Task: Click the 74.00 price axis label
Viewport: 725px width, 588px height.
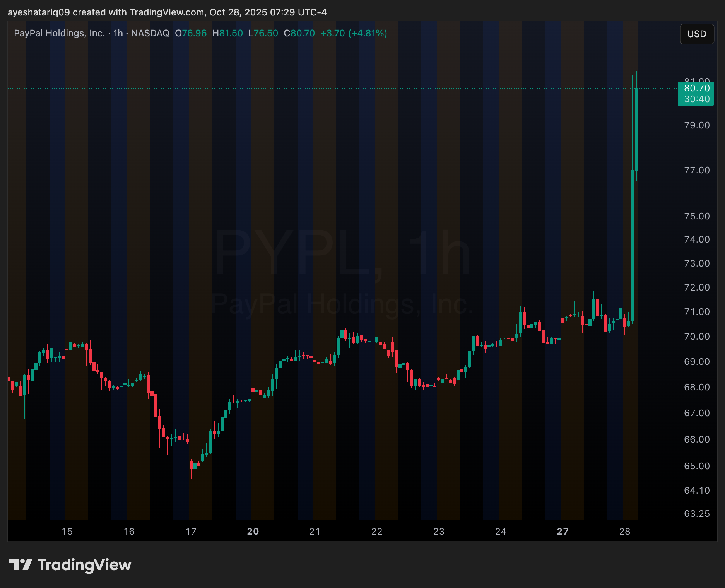Action: [697, 239]
